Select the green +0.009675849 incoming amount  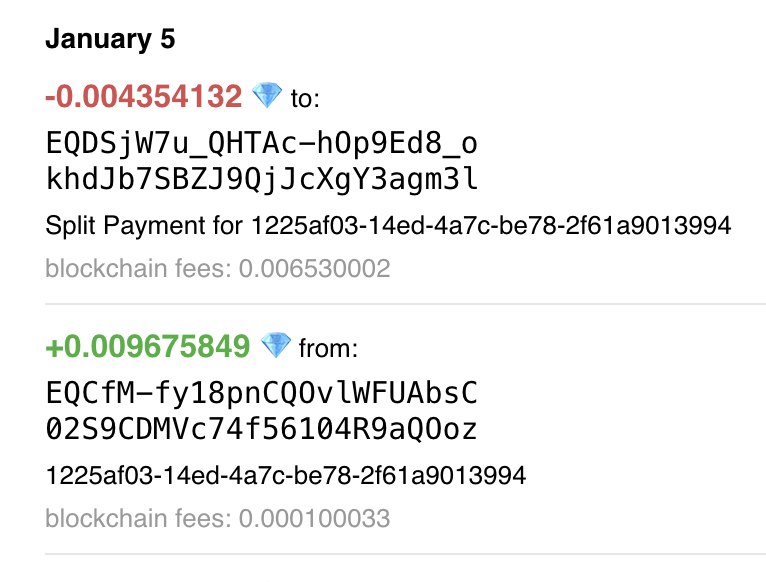tap(148, 346)
